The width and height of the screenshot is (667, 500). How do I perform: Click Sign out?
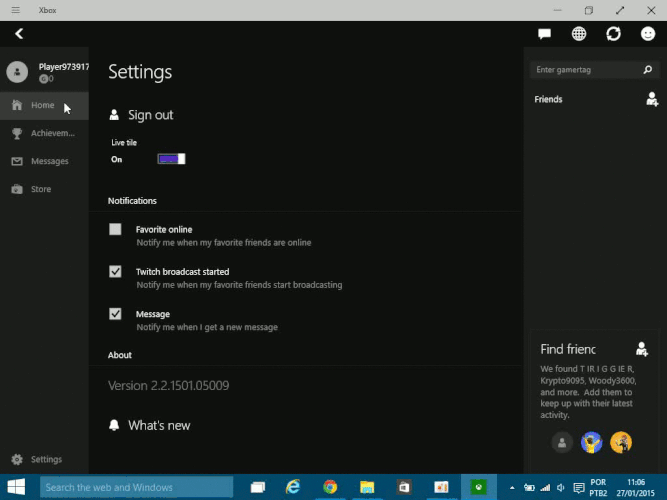(x=141, y=115)
